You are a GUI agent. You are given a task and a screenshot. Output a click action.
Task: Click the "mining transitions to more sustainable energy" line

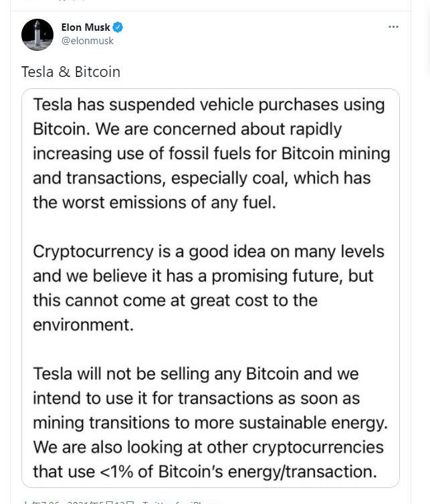click(x=211, y=423)
